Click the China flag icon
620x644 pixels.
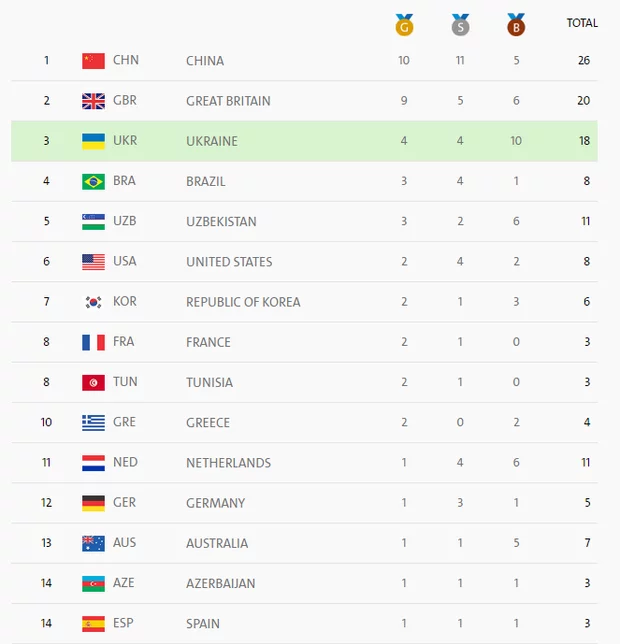pyautogui.click(x=93, y=61)
